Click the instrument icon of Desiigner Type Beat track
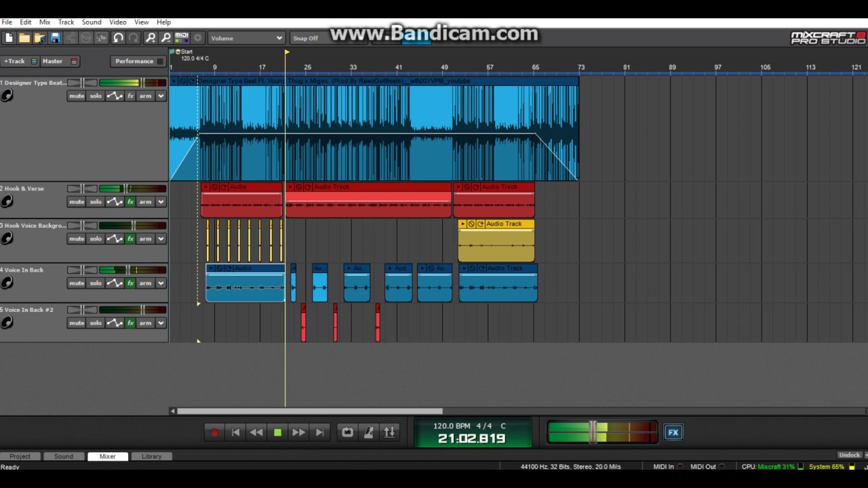 (7, 96)
